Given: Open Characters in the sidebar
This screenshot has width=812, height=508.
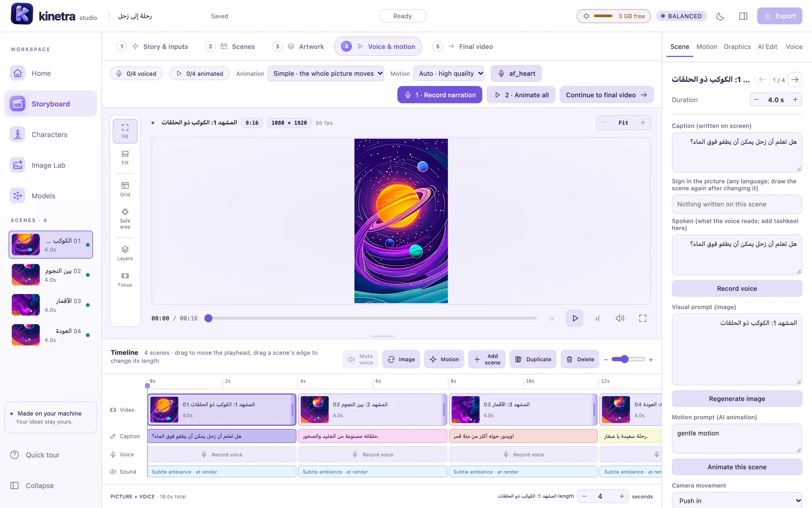Looking at the screenshot, I should (x=51, y=135).
